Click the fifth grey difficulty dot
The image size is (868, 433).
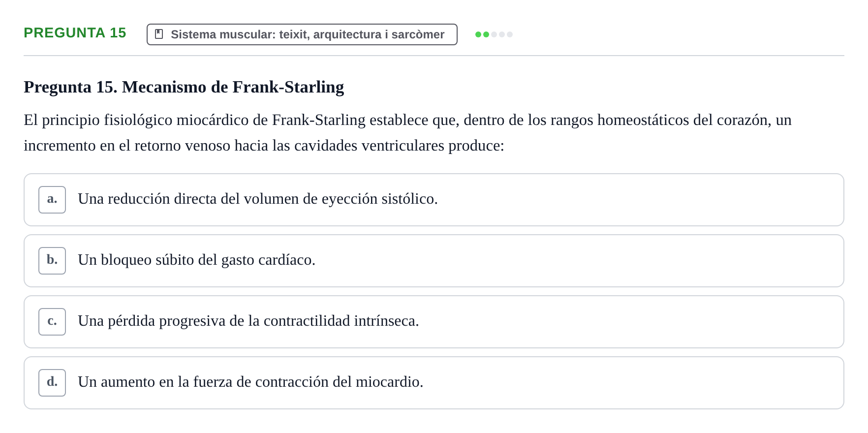510,34
